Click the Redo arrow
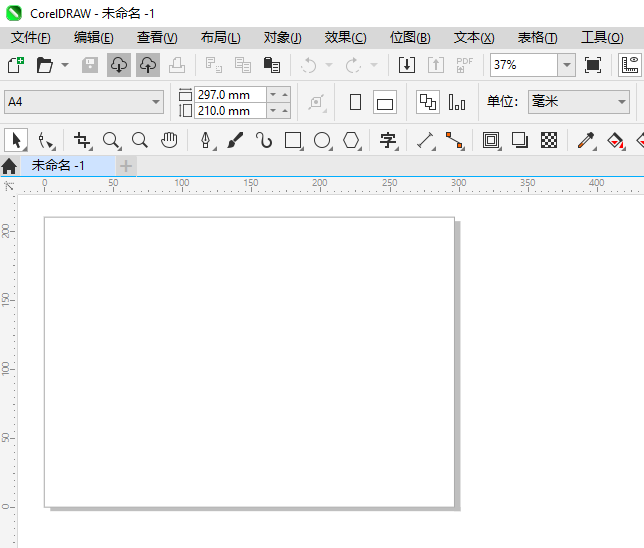The height and width of the screenshot is (548, 644). [353, 65]
